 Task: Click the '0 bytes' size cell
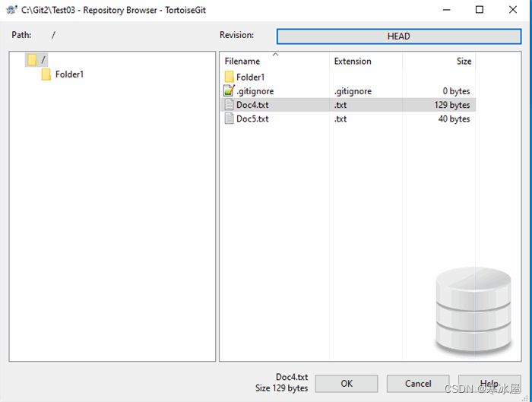coord(456,91)
